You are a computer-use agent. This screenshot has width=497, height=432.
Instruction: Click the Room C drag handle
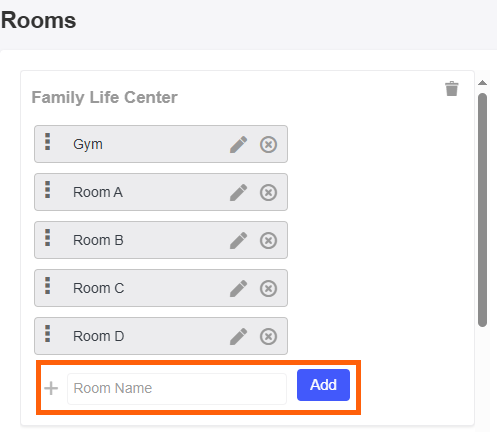48,286
